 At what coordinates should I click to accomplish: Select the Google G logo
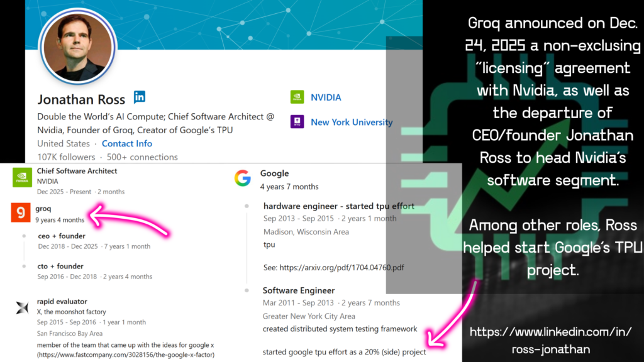point(243,178)
